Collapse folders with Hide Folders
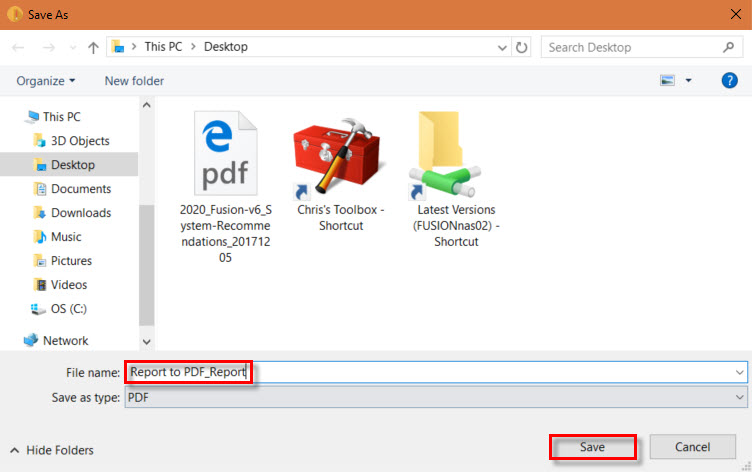This screenshot has height=472, width=752. [52, 450]
